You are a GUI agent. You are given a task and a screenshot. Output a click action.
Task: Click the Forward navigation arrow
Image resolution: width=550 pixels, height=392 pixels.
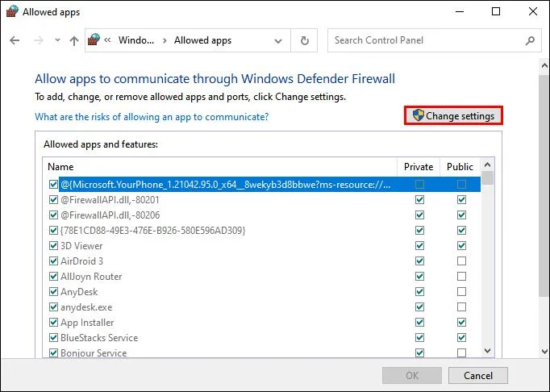(x=38, y=40)
